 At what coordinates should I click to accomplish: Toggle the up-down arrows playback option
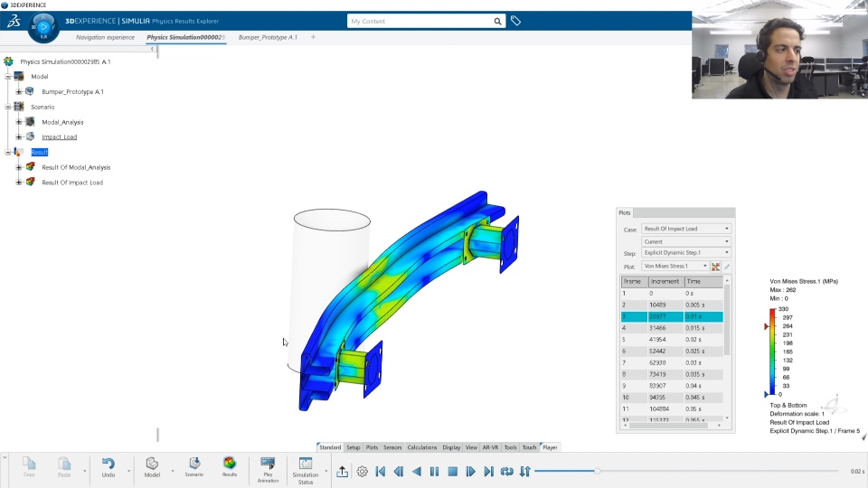(x=524, y=472)
